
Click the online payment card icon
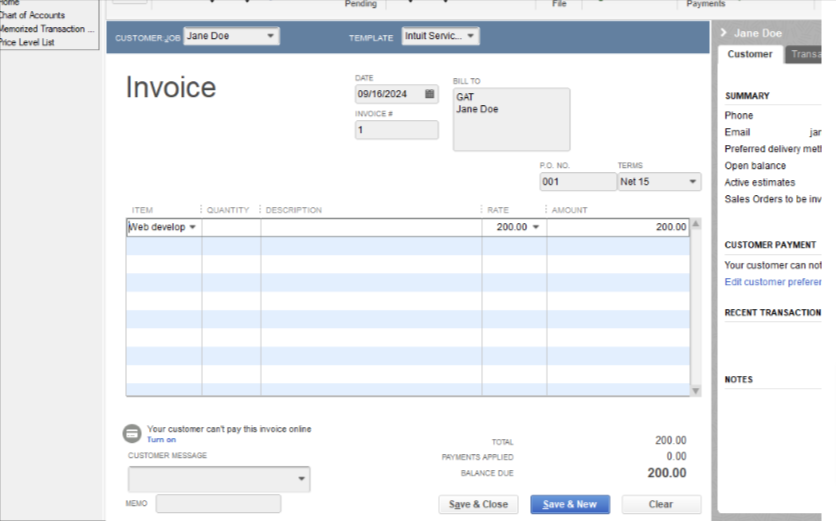tap(132, 433)
